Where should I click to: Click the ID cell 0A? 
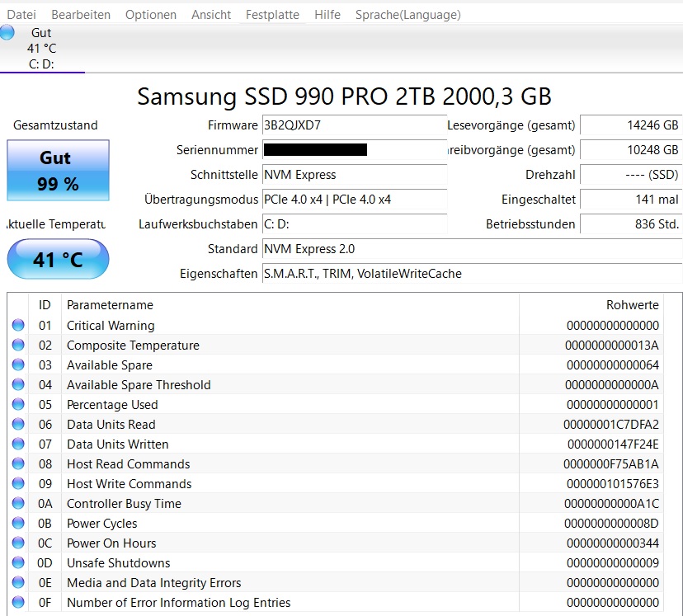coord(45,504)
